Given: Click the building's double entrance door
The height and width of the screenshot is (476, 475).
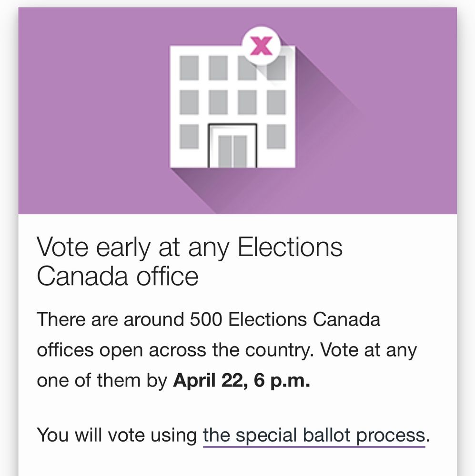Looking at the screenshot, I should click(x=232, y=146).
